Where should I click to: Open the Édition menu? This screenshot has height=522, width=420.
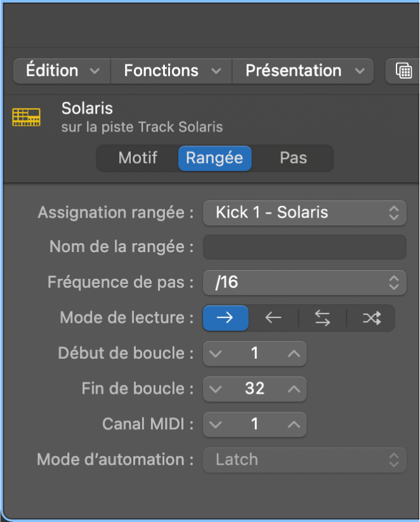(x=62, y=71)
